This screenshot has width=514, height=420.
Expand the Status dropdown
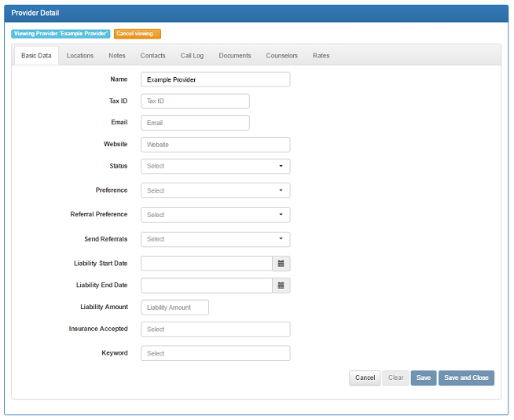pos(215,166)
